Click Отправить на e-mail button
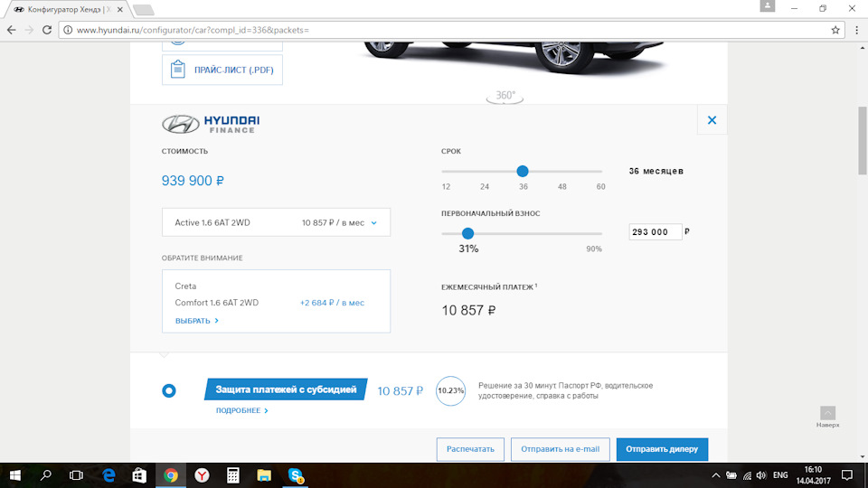868x488 pixels. (x=561, y=449)
